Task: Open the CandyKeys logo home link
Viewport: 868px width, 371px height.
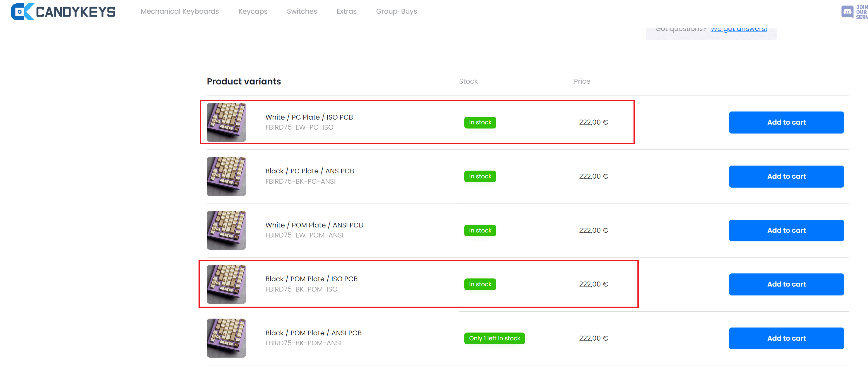Action: (x=63, y=12)
